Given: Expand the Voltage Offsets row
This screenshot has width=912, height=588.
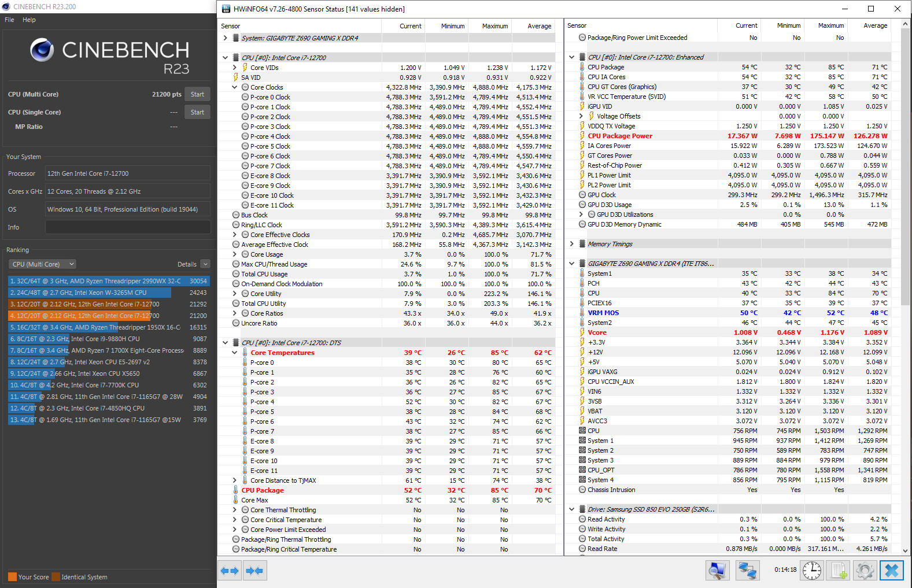Looking at the screenshot, I should [581, 116].
